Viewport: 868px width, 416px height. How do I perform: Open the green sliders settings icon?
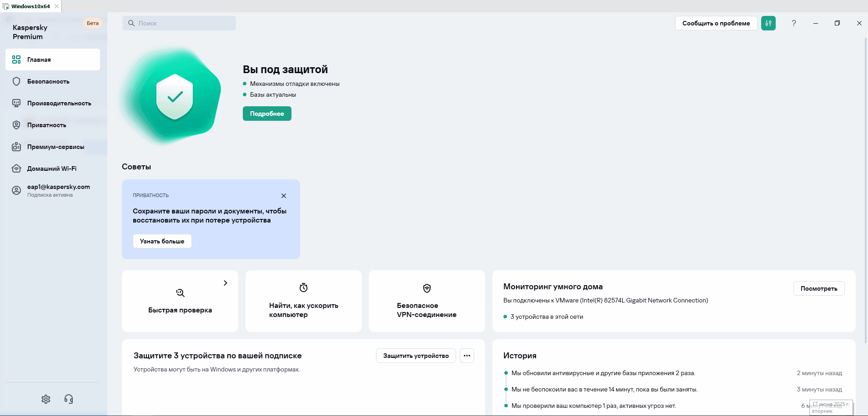point(768,23)
